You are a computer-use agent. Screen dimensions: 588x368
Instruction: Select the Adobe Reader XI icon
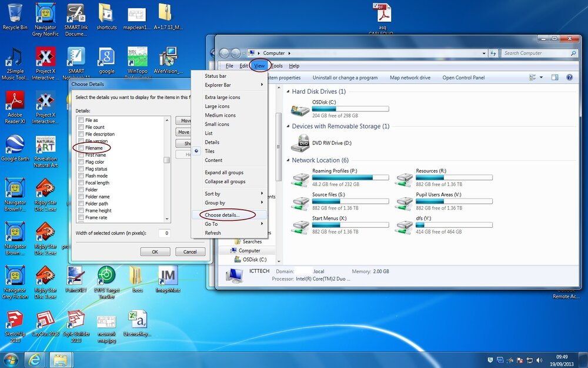[15, 107]
